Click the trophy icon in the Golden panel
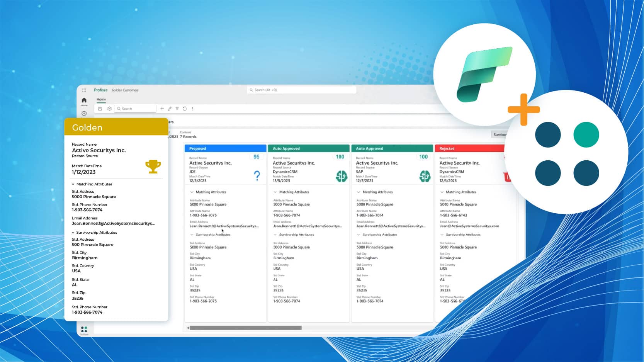The image size is (644, 362). (153, 167)
